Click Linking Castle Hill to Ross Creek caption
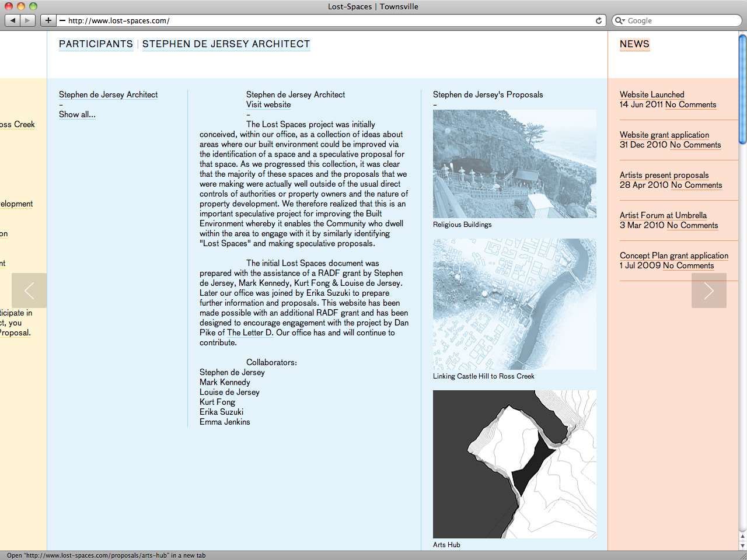Image resolution: width=747 pixels, height=560 pixels. click(x=483, y=376)
